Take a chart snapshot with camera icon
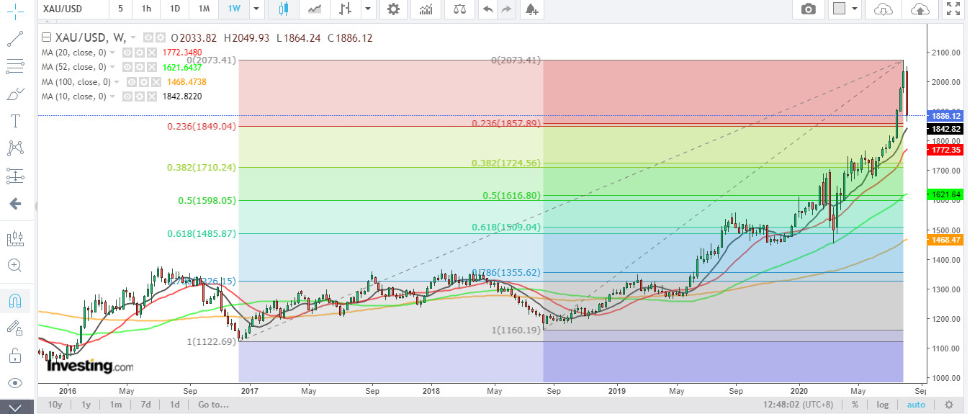980x414 pixels. [809, 9]
